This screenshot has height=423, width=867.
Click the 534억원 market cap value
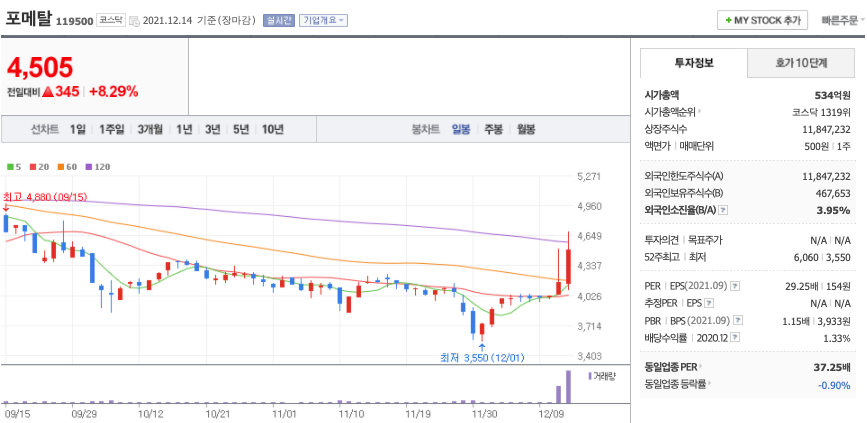[832, 95]
